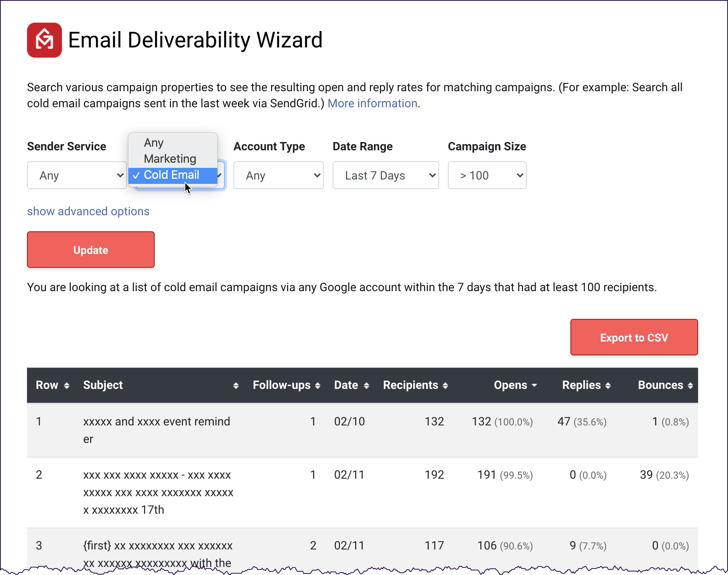
Task: Open the Date Range dropdown showing Last 7 Days
Action: 386,175
